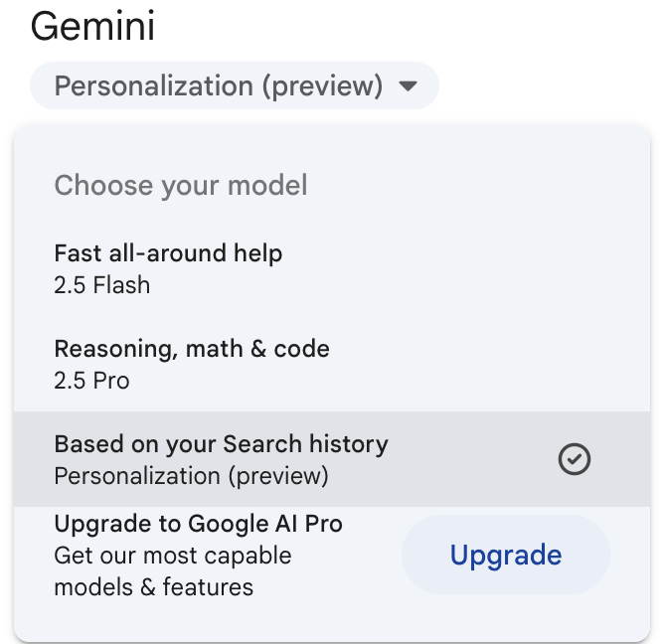Click the models & features text line
Viewport: 664px width, 644px height.
[154, 587]
